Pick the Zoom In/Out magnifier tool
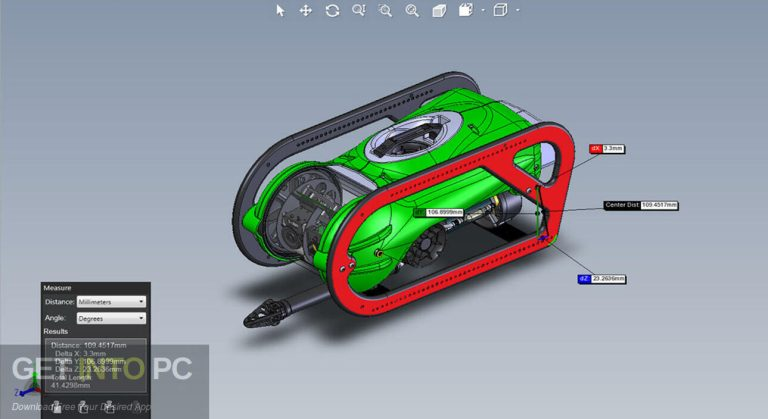This screenshot has height=419, width=768. point(411,10)
